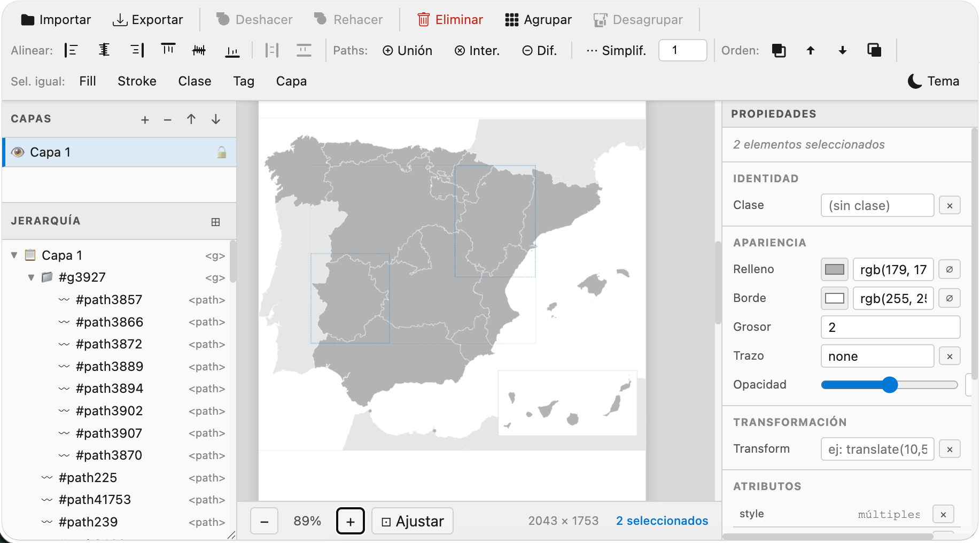The width and height of the screenshot is (980, 543).
Task: Apply the Dif. path difference
Action: coord(539,50)
